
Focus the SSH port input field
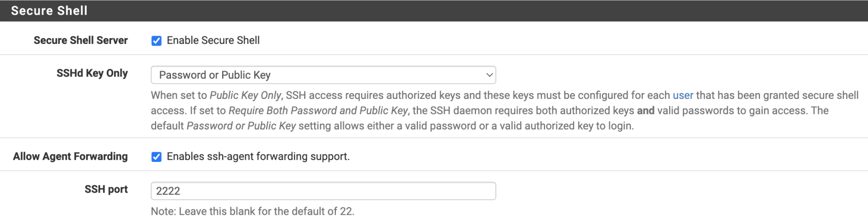tap(322, 191)
